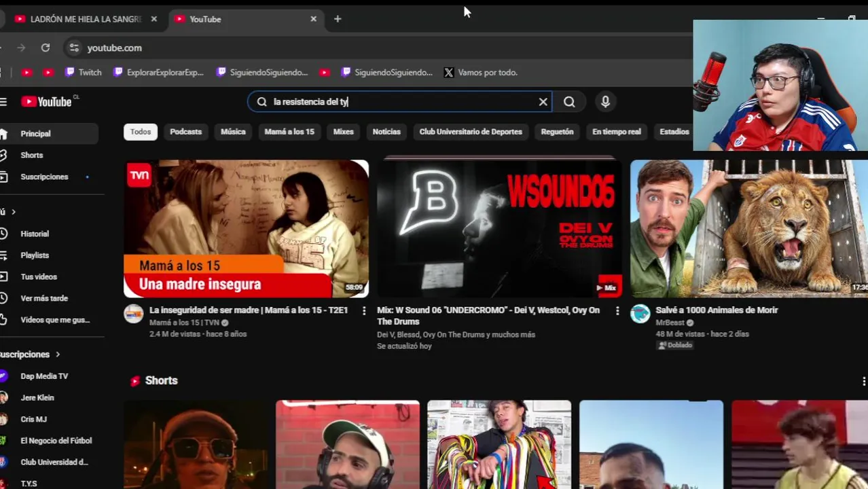
Task: Open first SiguiendoSiguiendo... Twitch bookmark
Action: [262, 72]
